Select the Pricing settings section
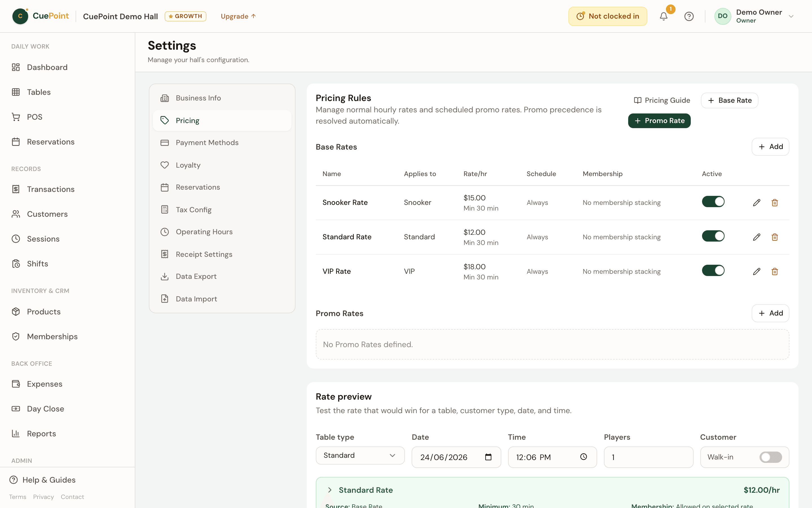Screen dimensions: 812x508 [222, 121]
